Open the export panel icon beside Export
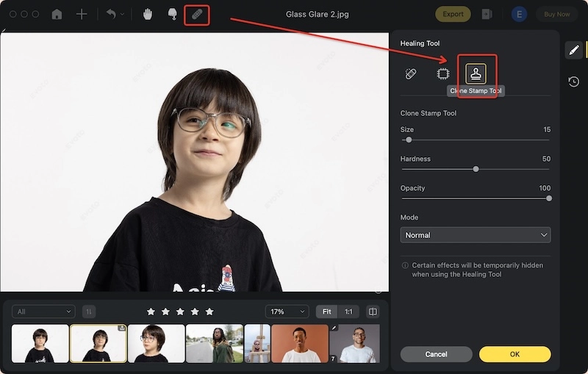This screenshot has height=374, width=588. click(487, 14)
